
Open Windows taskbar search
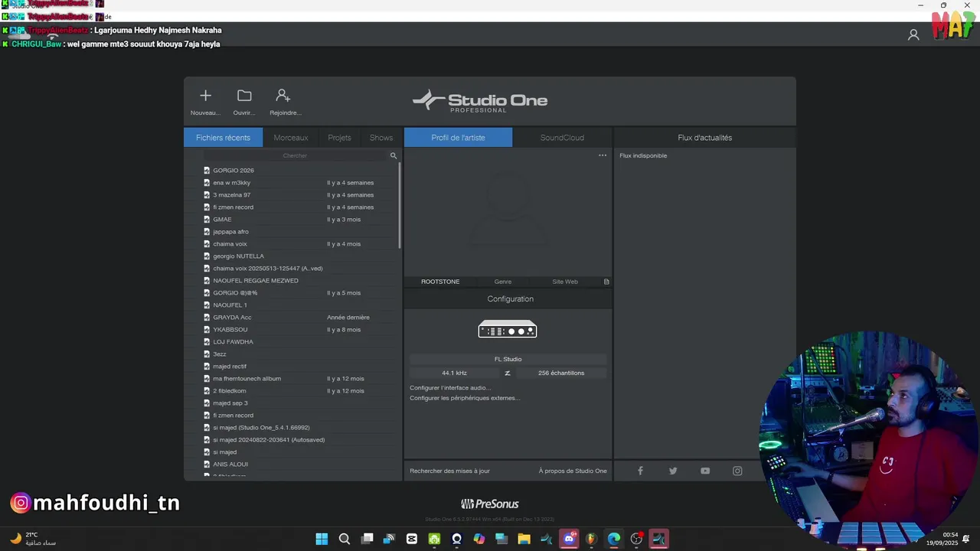pos(345,539)
